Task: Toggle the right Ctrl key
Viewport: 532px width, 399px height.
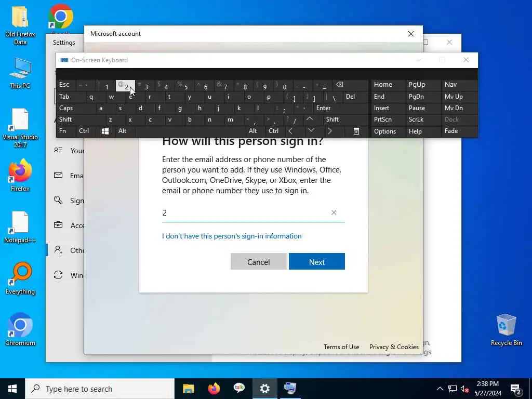Action: pos(274,131)
